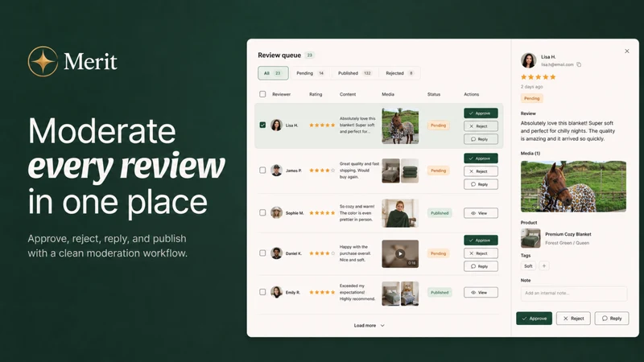Click the Reviewer column header
This screenshot has height=362, width=644.
(x=281, y=94)
